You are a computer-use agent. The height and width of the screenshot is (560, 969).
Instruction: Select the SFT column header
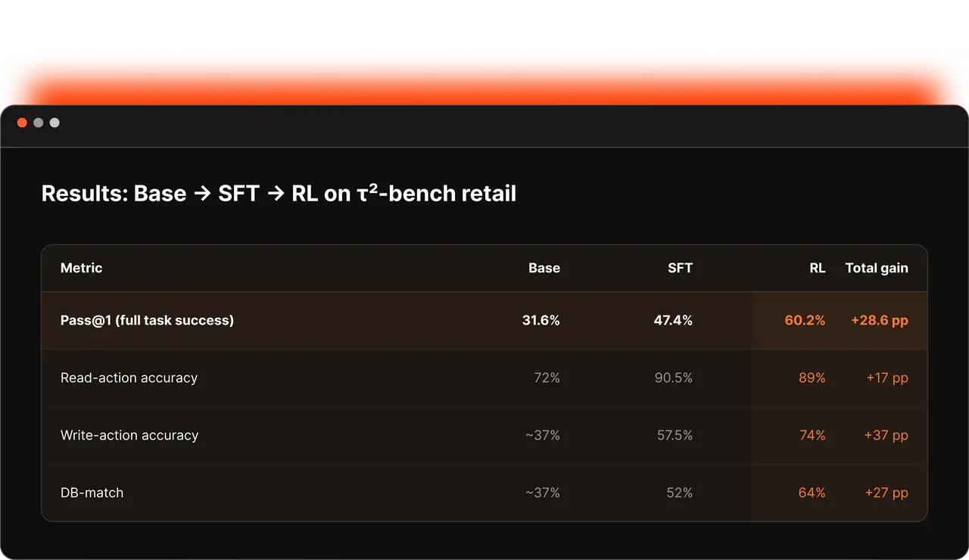tap(680, 268)
